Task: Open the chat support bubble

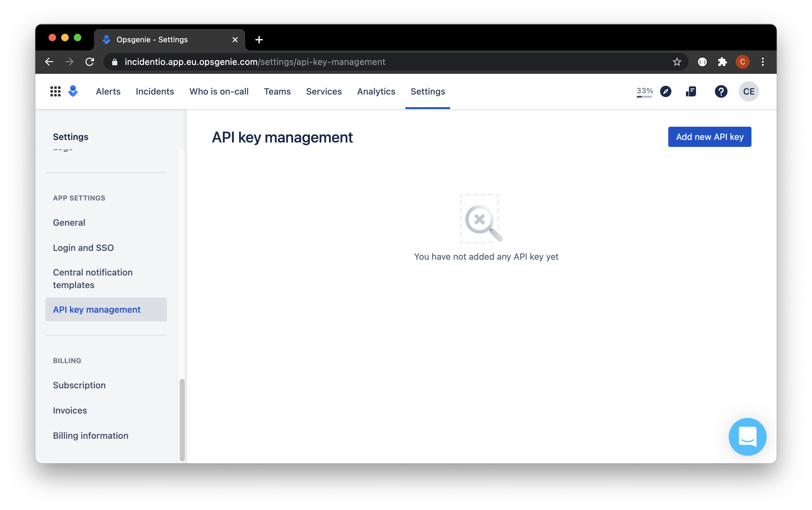Action: 747,437
